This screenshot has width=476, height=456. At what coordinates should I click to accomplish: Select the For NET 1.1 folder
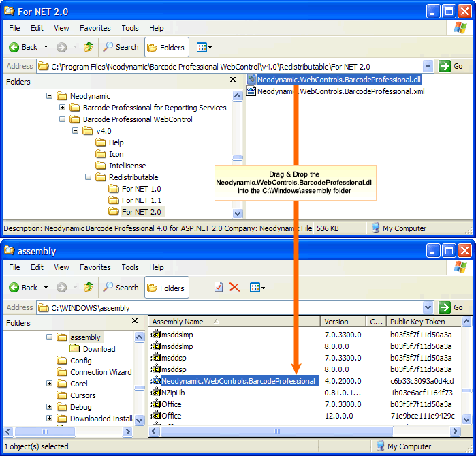click(134, 200)
